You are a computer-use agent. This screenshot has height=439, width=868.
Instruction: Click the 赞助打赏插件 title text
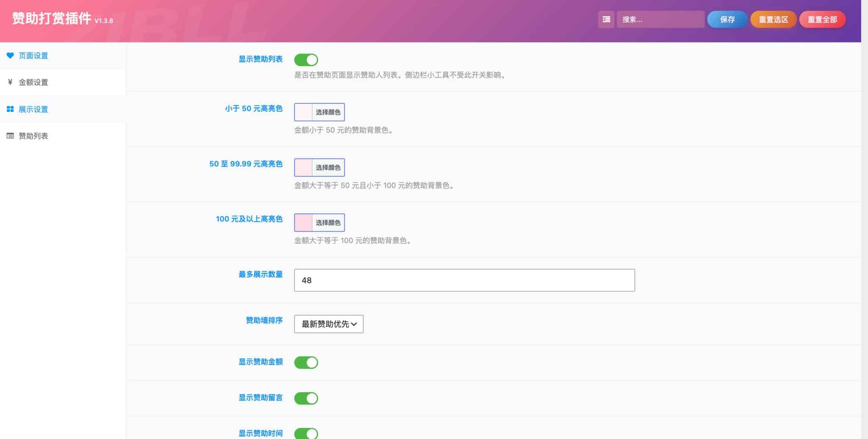click(x=52, y=18)
